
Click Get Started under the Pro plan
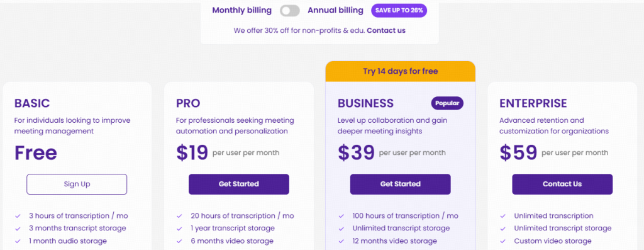[238, 185]
